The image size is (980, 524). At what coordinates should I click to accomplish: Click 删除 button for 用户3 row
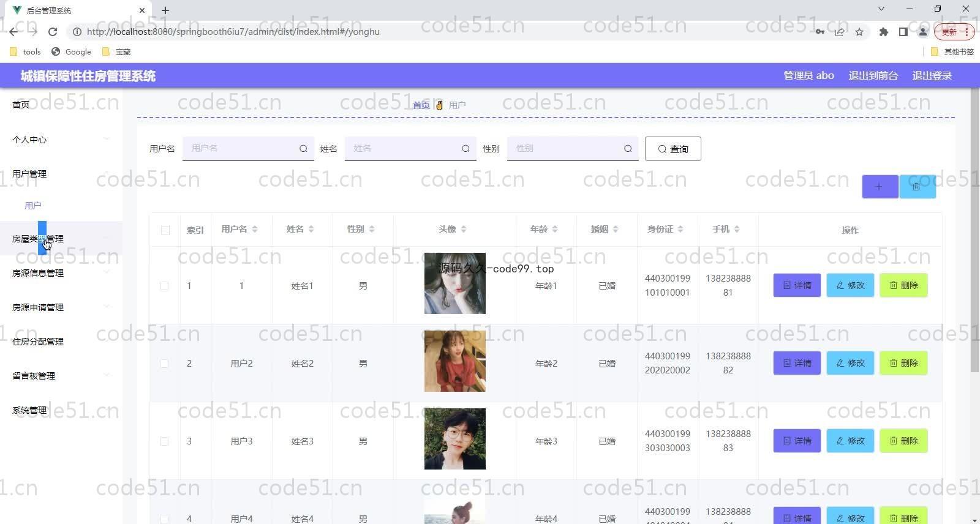tap(903, 441)
